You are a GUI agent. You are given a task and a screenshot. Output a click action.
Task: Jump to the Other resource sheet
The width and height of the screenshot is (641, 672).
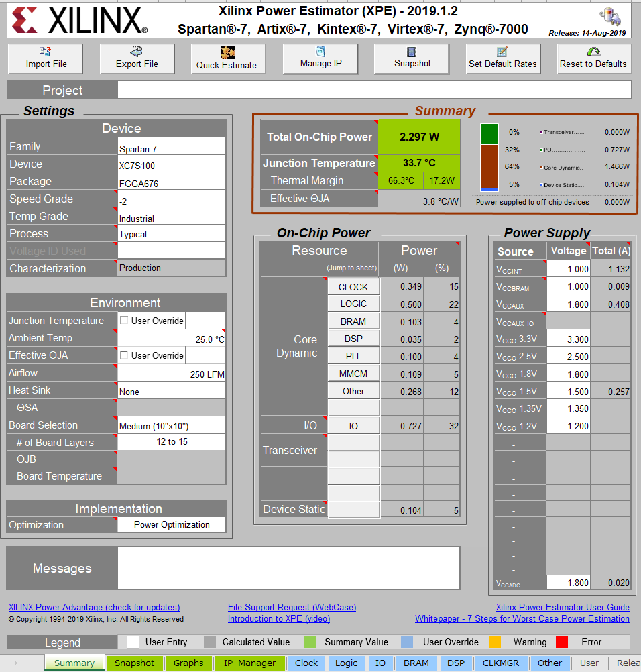pos(353,391)
